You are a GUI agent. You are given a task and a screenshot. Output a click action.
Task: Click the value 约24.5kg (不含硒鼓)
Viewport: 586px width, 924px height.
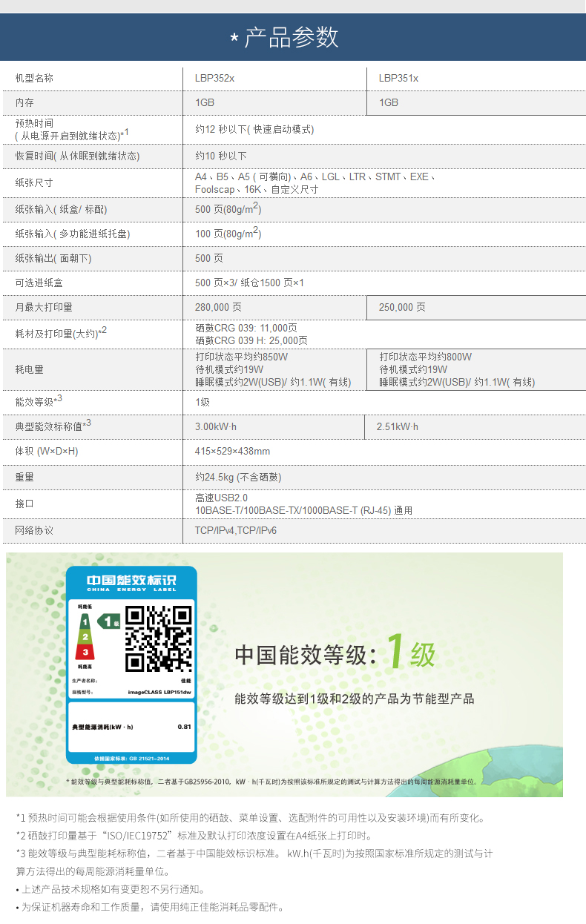[238, 477]
